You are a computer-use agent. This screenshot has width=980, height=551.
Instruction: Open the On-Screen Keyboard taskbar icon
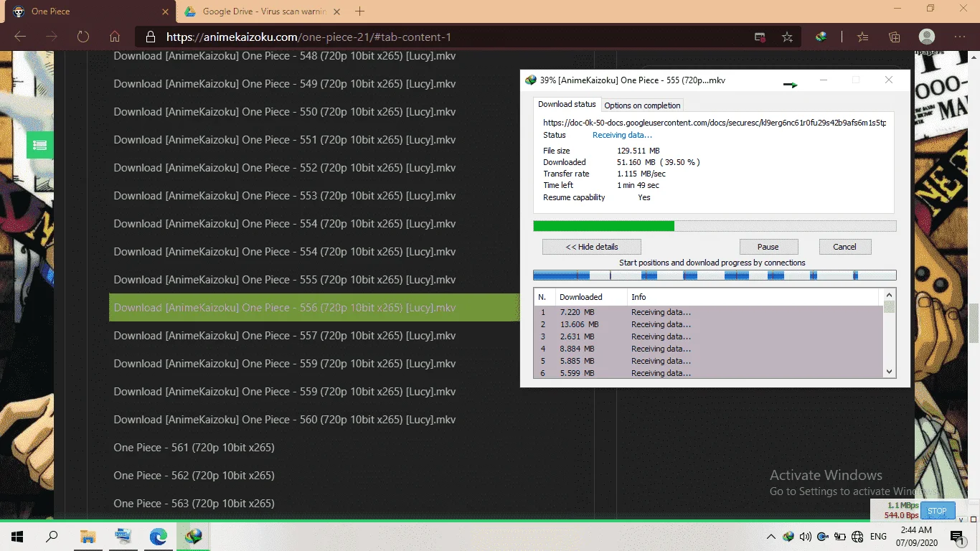click(123, 536)
